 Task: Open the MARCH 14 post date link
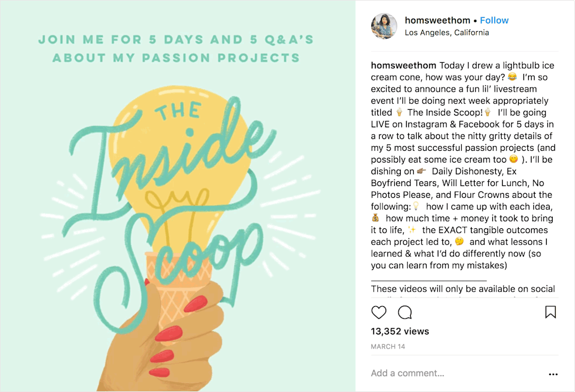tap(388, 347)
